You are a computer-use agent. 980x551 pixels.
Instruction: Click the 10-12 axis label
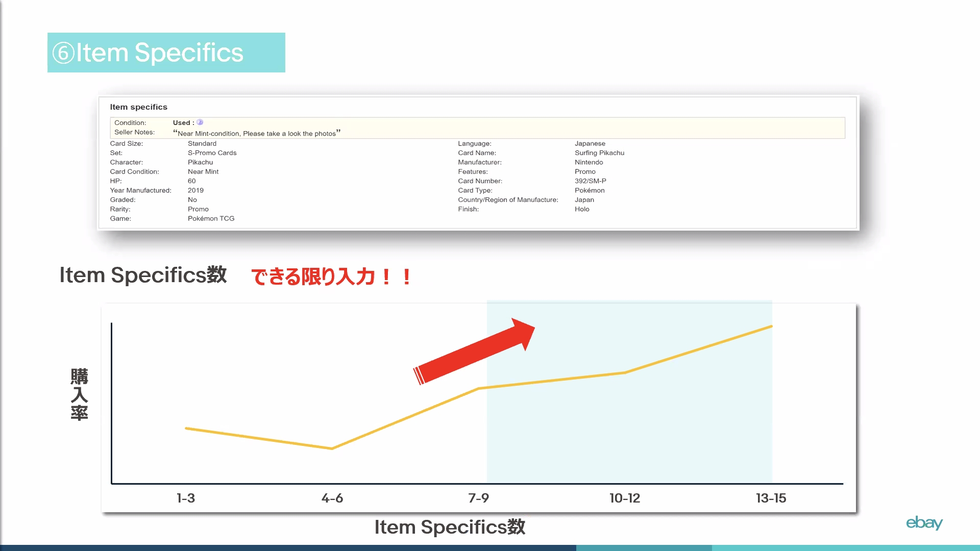click(x=625, y=498)
